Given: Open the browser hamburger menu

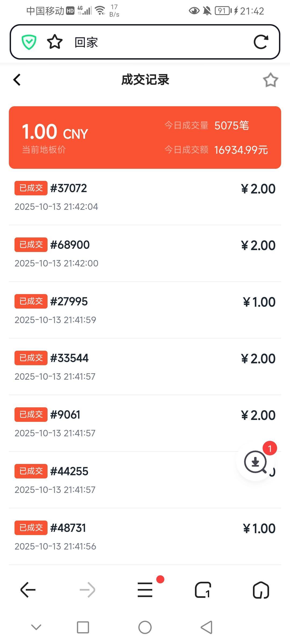Looking at the screenshot, I should coord(145,590).
